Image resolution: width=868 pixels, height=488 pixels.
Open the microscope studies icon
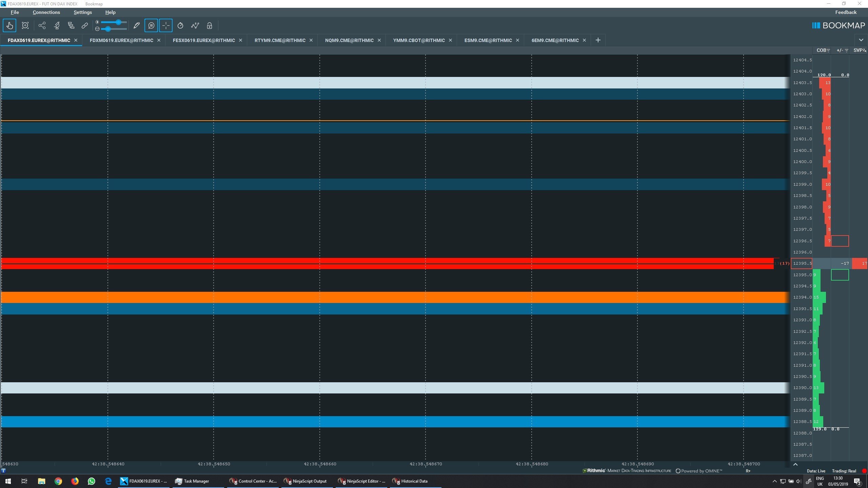(x=57, y=25)
